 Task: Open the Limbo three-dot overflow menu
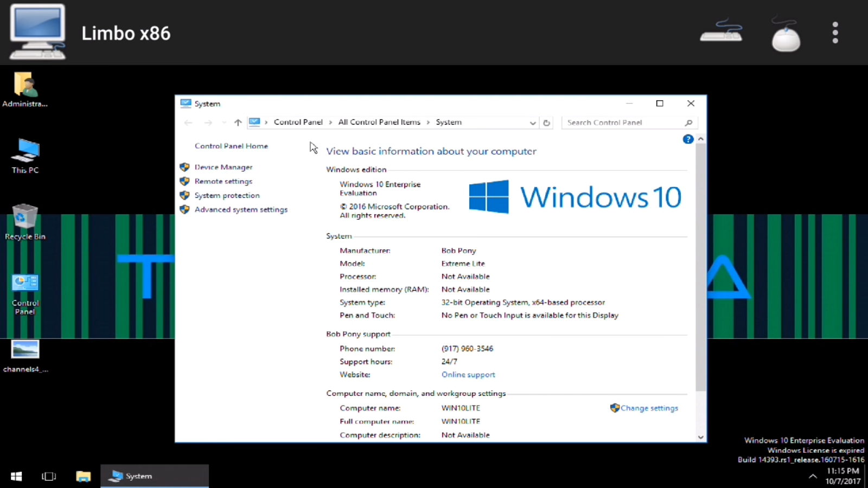coord(835,33)
